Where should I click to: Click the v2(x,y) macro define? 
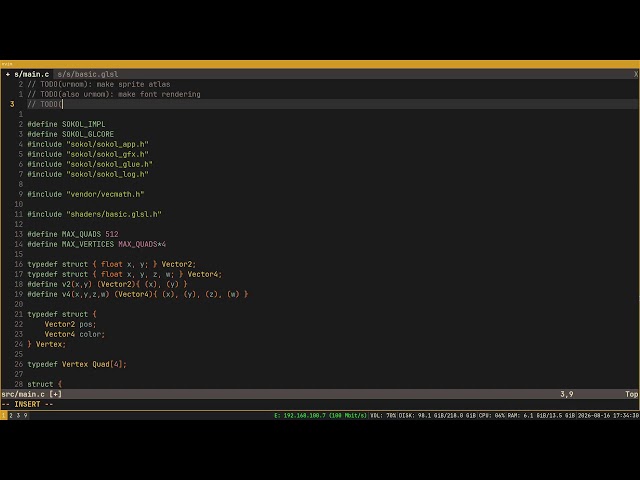pyautogui.click(x=107, y=284)
